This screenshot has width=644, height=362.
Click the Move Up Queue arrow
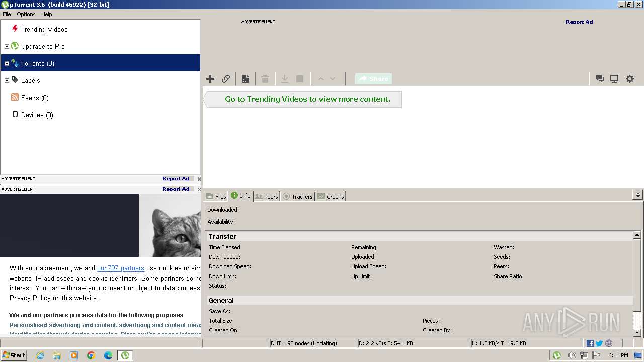(321, 79)
